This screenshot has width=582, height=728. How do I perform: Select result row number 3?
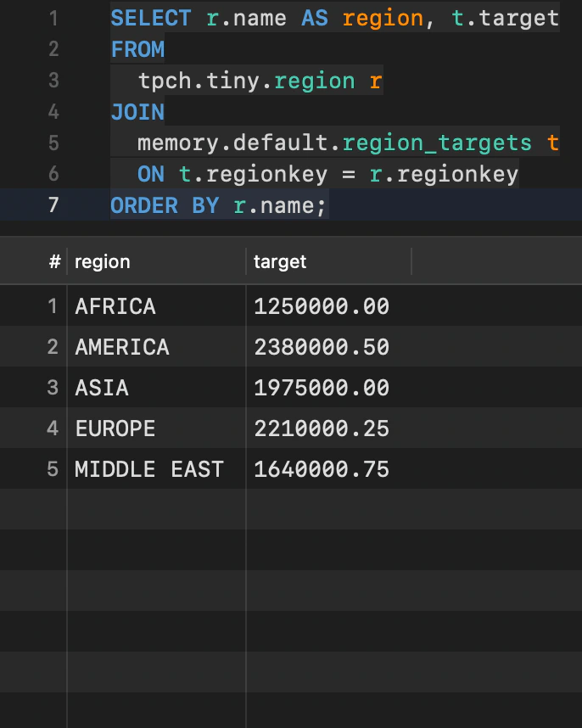(53, 388)
